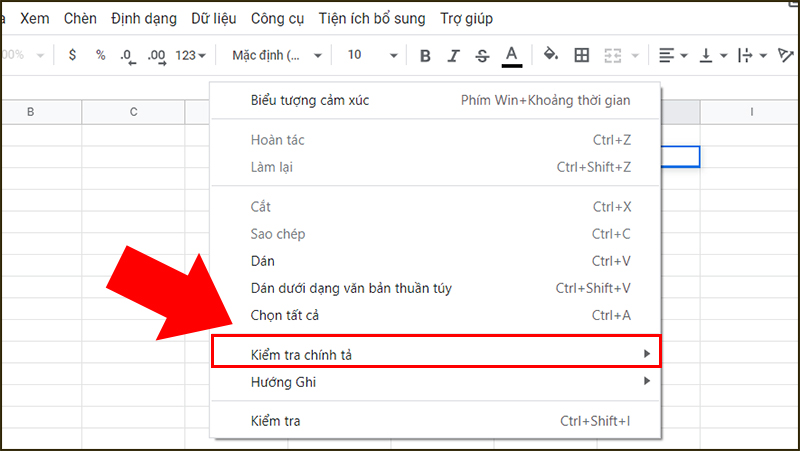Screen dimensions: 800x451
Task: Format selected cells as currency
Action: point(72,55)
